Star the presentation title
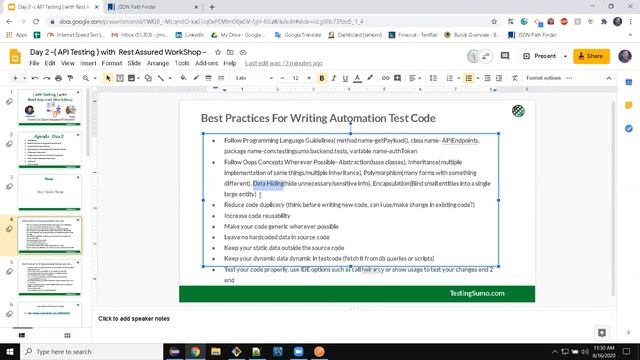Viewport: 640px width, 360px height. pos(218,52)
